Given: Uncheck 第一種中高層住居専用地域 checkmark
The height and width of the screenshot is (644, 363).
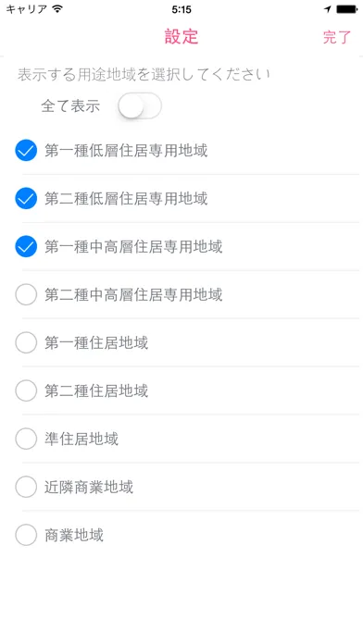Looking at the screenshot, I should point(26,246).
